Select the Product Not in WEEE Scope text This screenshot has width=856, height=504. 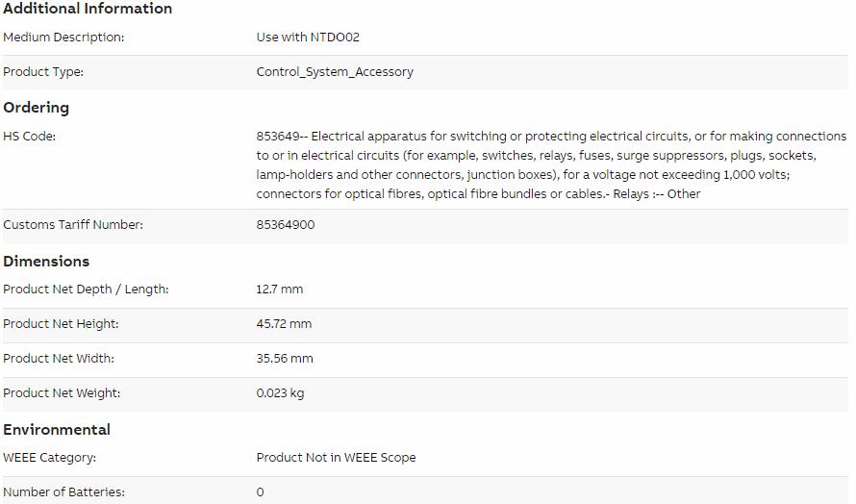click(x=336, y=458)
